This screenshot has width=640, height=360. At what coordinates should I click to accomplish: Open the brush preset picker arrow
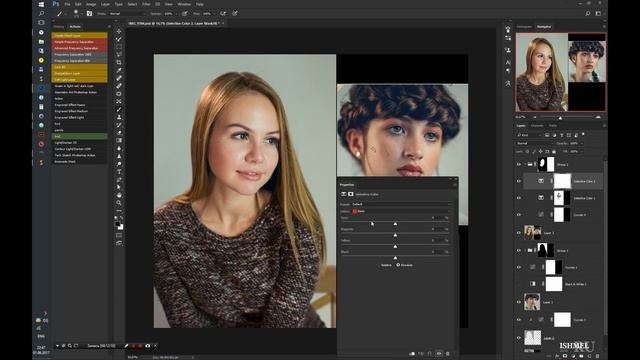pyautogui.click(x=81, y=13)
